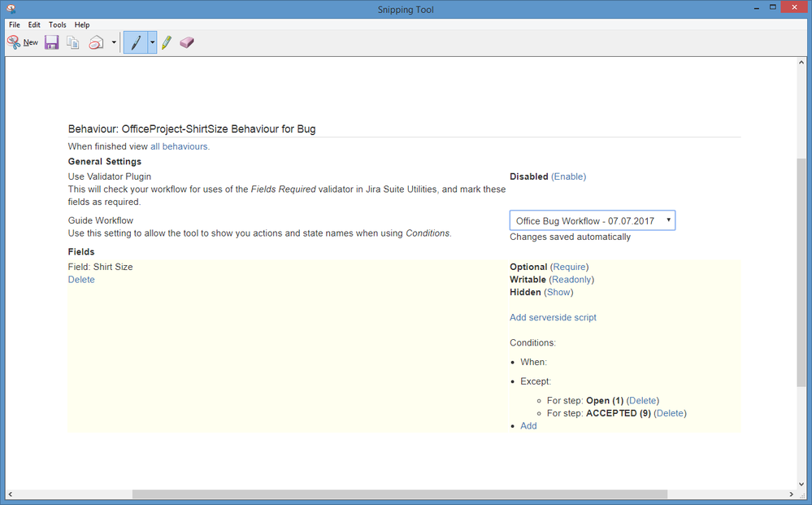Open the File menu
812x505 pixels.
15,25
